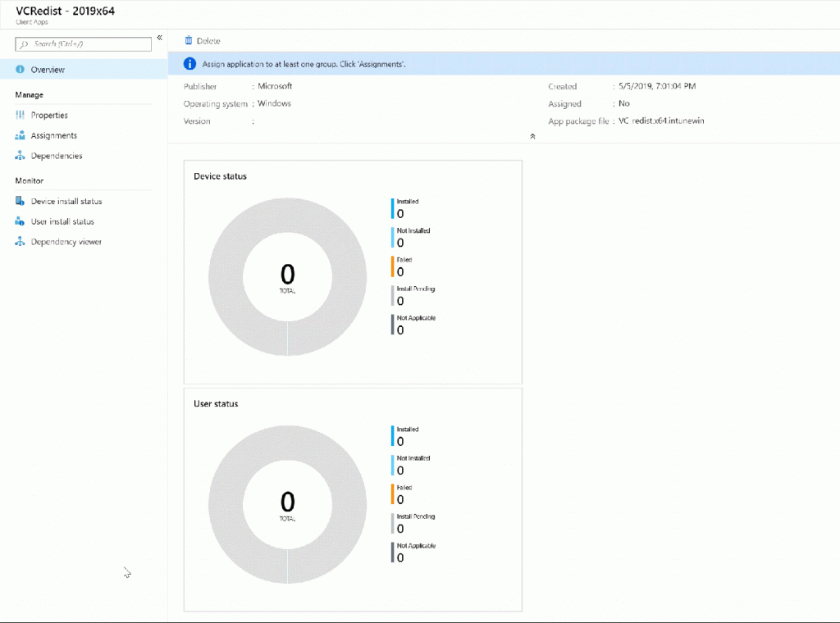Click the User install status icon
The width and height of the screenshot is (840, 623).
coord(20,221)
